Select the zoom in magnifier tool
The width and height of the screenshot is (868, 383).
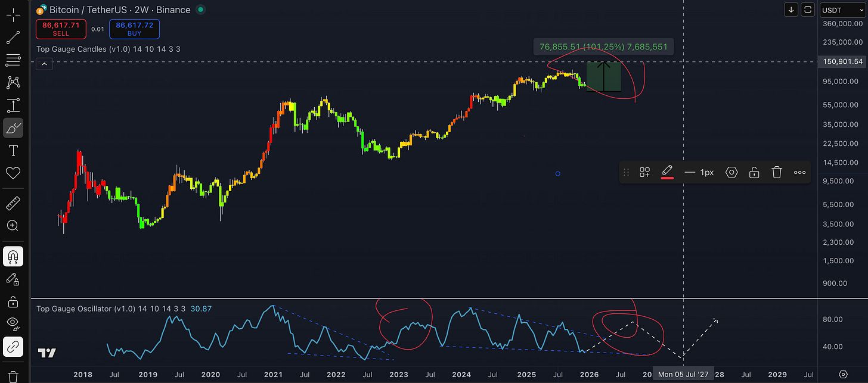click(x=13, y=226)
